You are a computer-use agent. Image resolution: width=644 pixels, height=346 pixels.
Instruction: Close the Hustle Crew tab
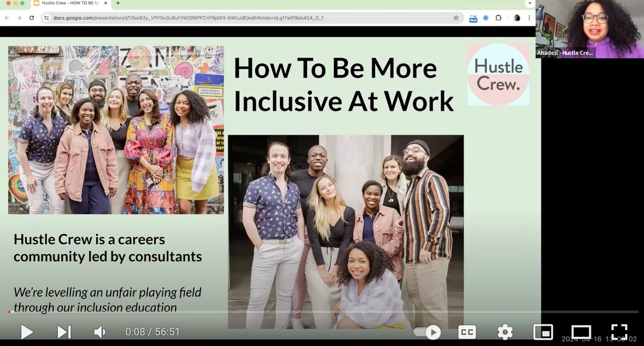point(105,3)
